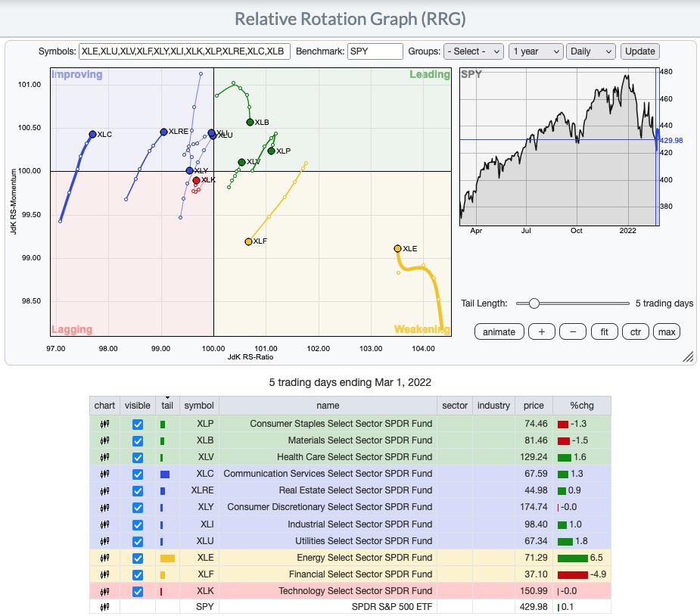Click the Benchmark SPY input field
This screenshot has height=616, width=700.
375,51
